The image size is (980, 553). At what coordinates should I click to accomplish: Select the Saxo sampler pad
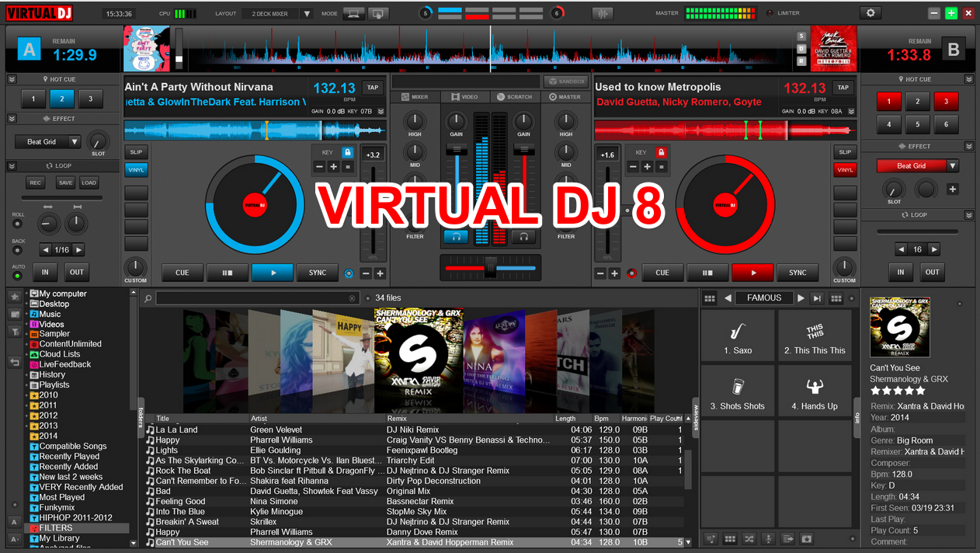point(738,336)
